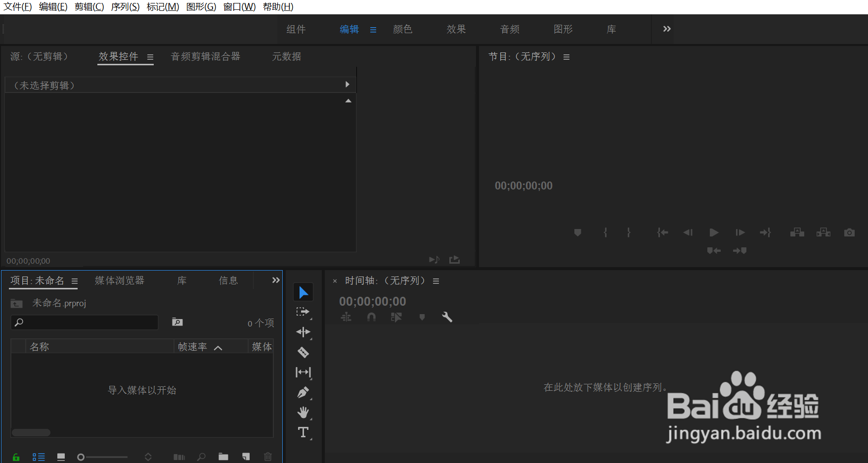
Task: Click Mark In button in Program monitor
Action: [606, 232]
